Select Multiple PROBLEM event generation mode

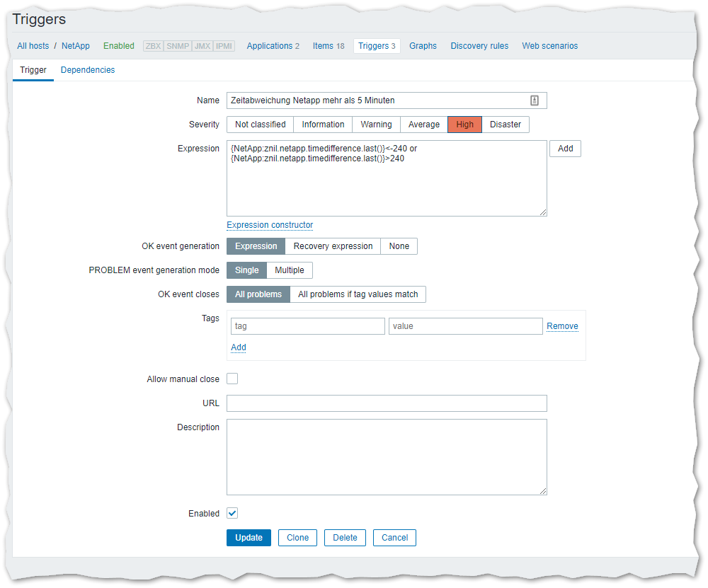pos(290,270)
